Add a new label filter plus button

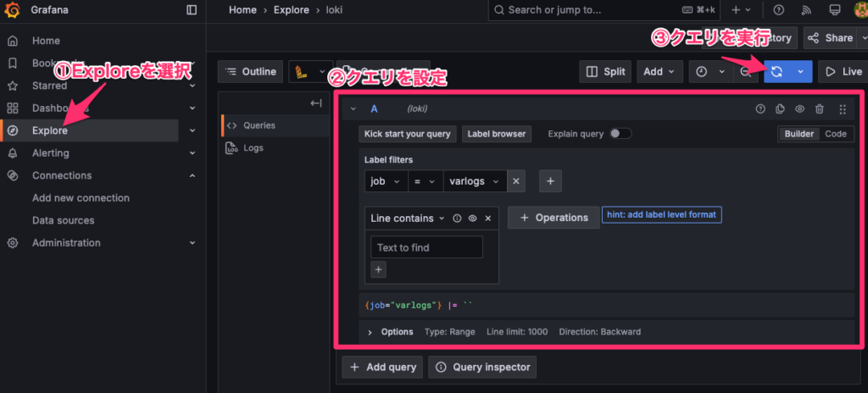point(550,181)
